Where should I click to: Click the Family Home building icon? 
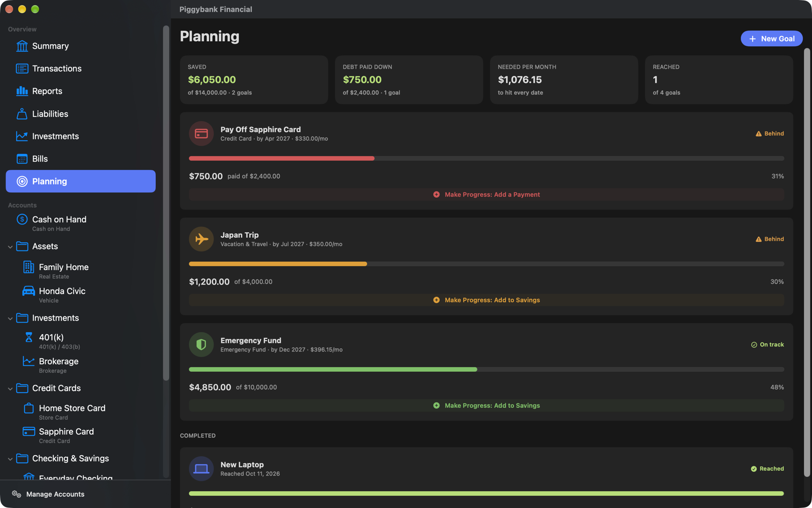tap(29, 267)
